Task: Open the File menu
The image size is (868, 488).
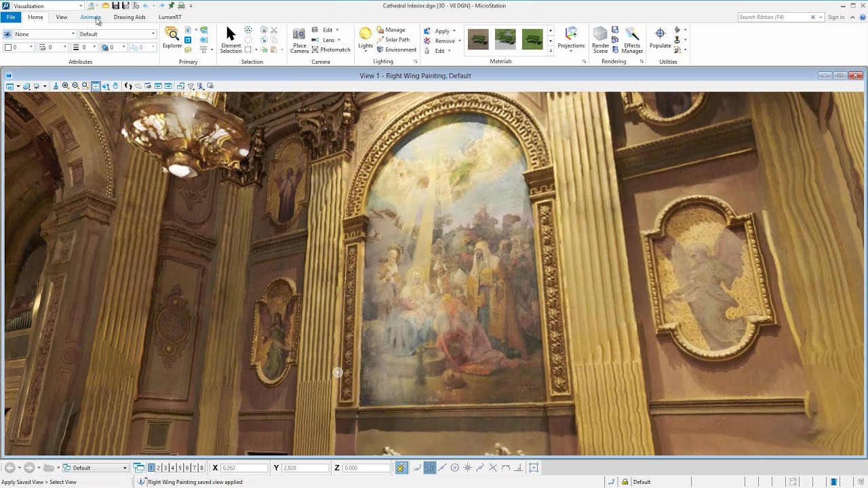Action: pyautogui.click(x=11, y=17)
